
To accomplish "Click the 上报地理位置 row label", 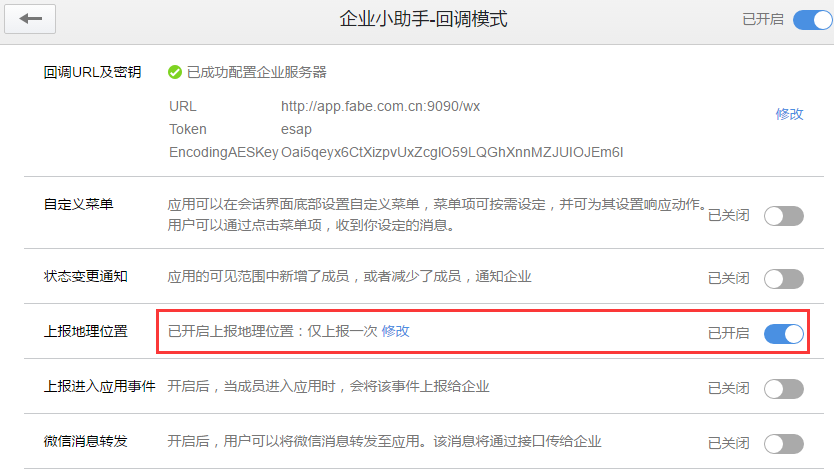I will (86, 331).
